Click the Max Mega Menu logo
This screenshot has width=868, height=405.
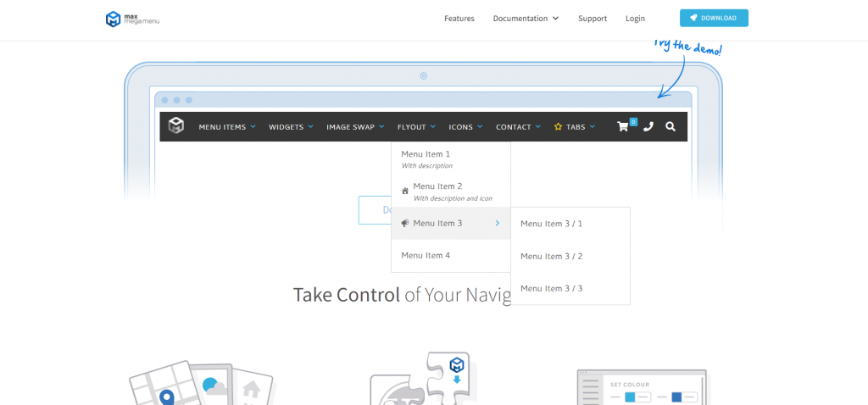pyautogui.click(x=131, y=18)
